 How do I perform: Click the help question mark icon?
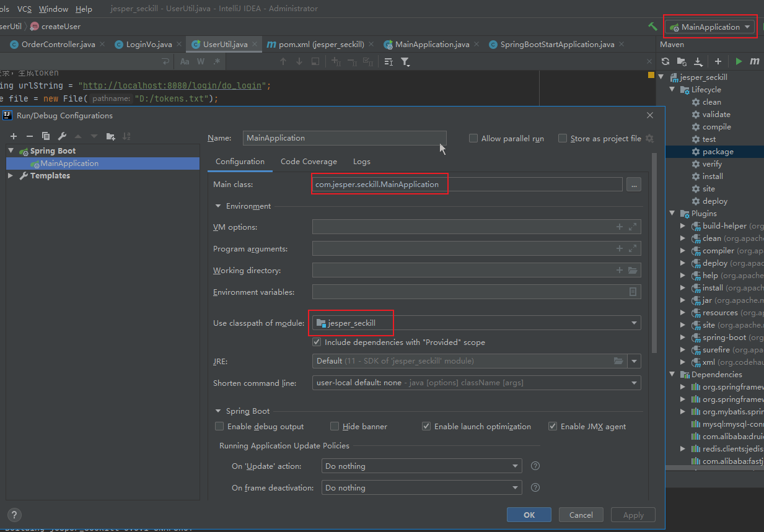pyautogui.click(x=14, y=515)
